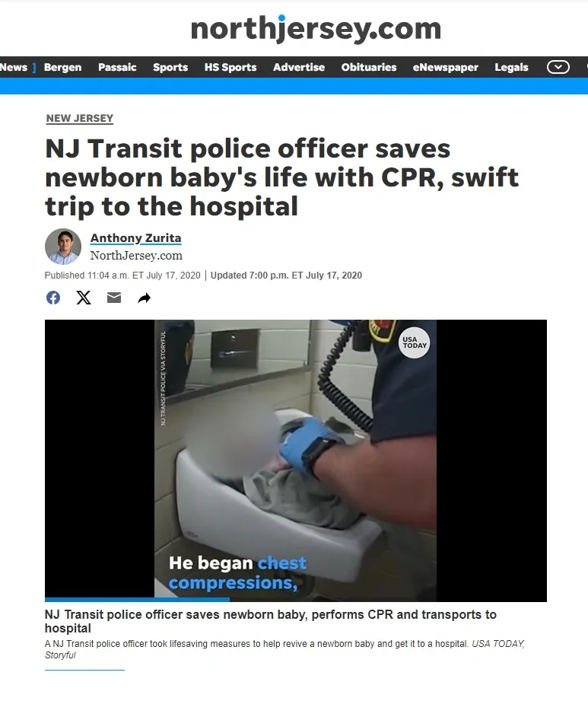Screen dimensions: 588x701
Task: Open the Bergen section
Action: point(62,67)
